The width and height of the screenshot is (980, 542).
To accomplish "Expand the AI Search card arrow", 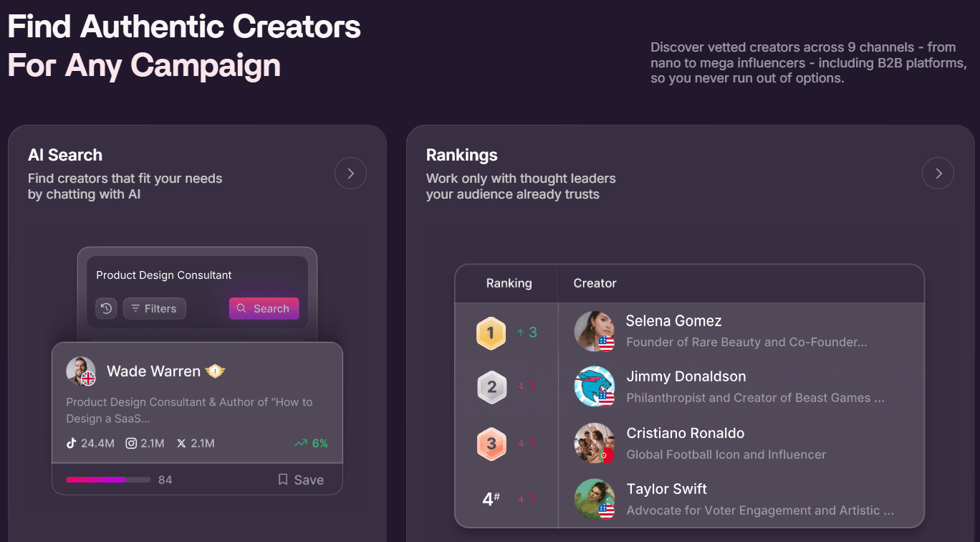I will click(350, 173).
